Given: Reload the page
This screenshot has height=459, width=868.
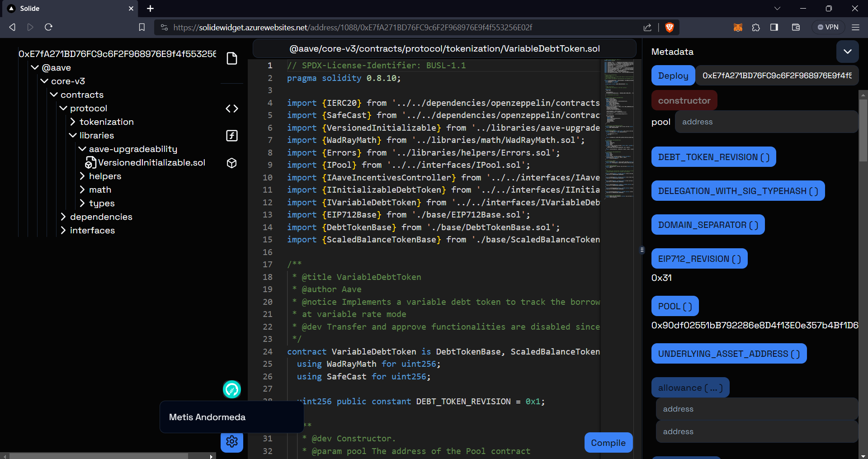Looking at the screenshot, I should click(48, 27).
